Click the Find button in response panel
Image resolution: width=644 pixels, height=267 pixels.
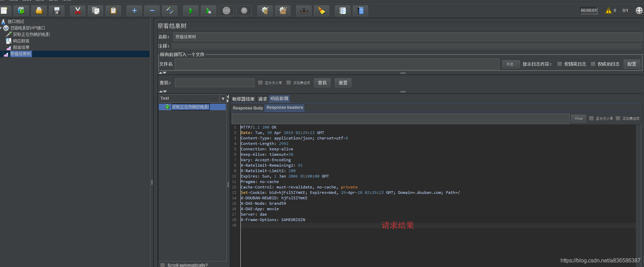579,118
